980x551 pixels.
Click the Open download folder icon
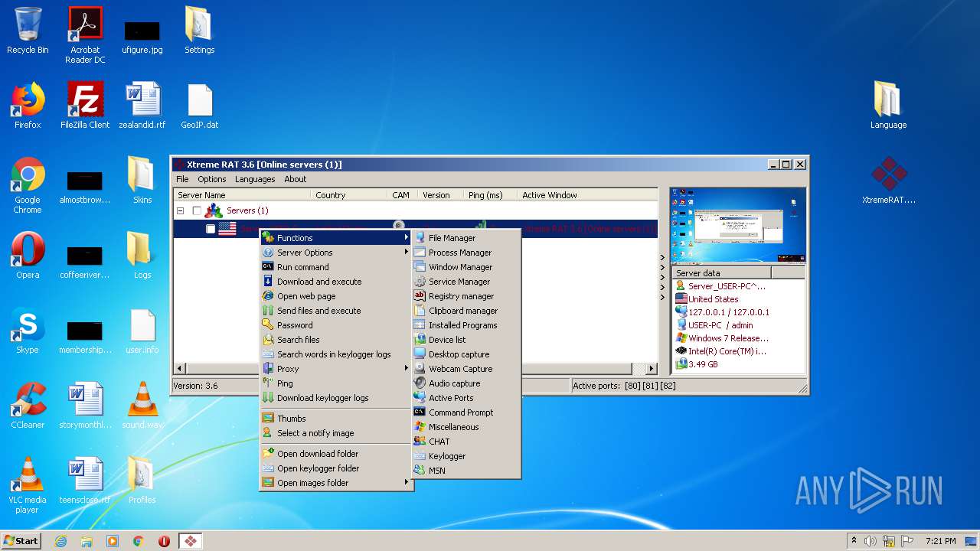[x=268, y=454]
